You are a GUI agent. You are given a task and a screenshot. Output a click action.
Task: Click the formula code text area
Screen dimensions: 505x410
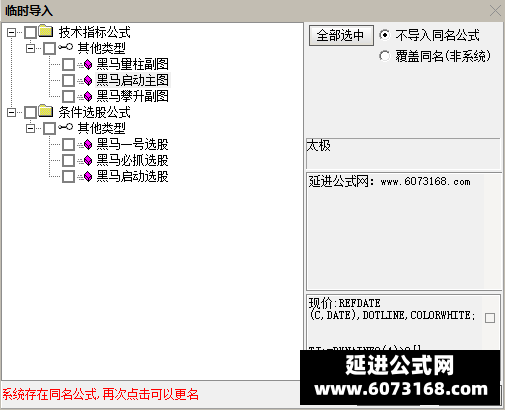pos(395,323)
